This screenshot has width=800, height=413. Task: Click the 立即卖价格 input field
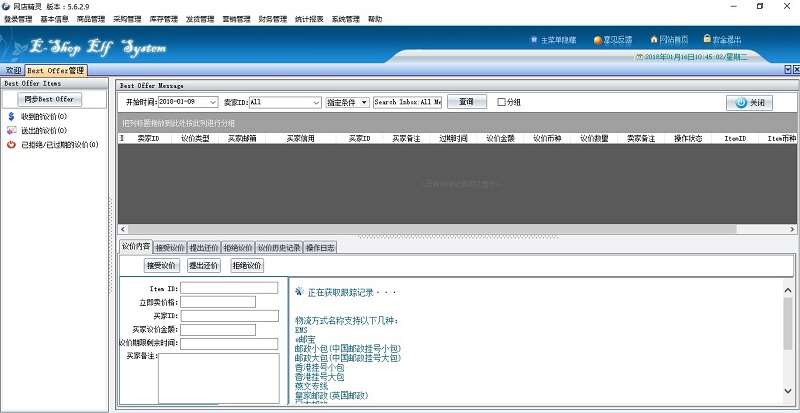[x=218, y=302]
